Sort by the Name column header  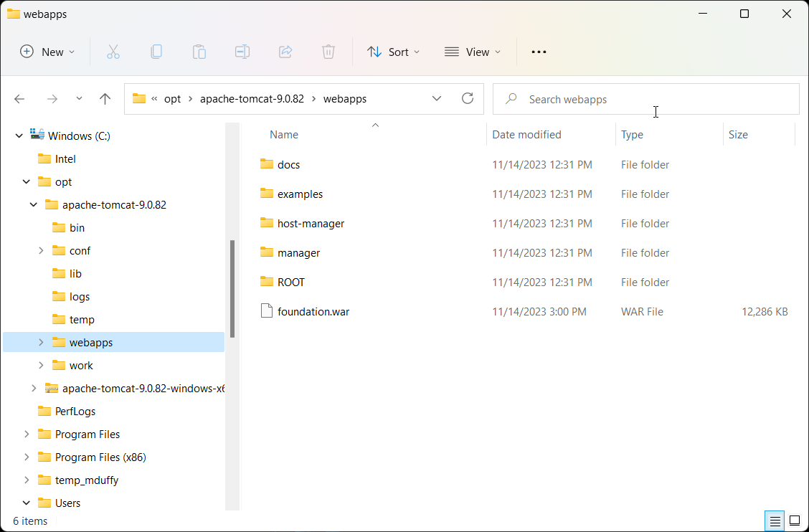tap(284, 135)
